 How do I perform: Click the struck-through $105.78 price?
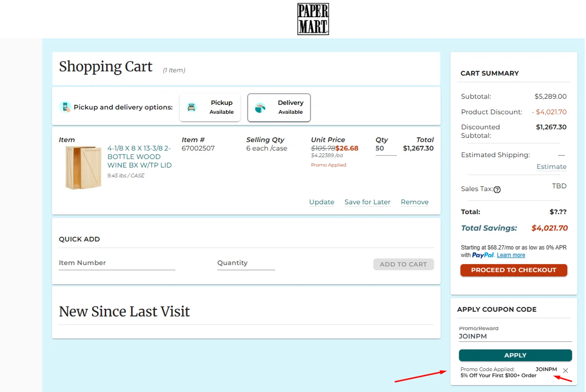pos(323,148)
